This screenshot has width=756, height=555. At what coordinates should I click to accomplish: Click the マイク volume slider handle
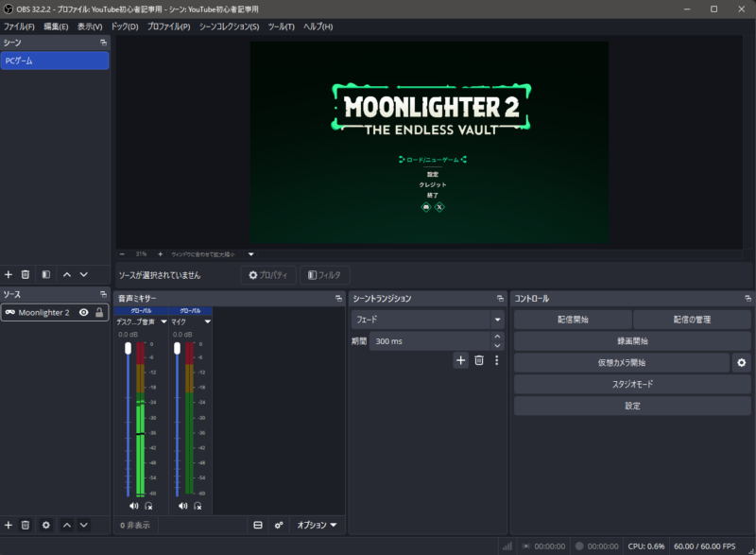177,348
